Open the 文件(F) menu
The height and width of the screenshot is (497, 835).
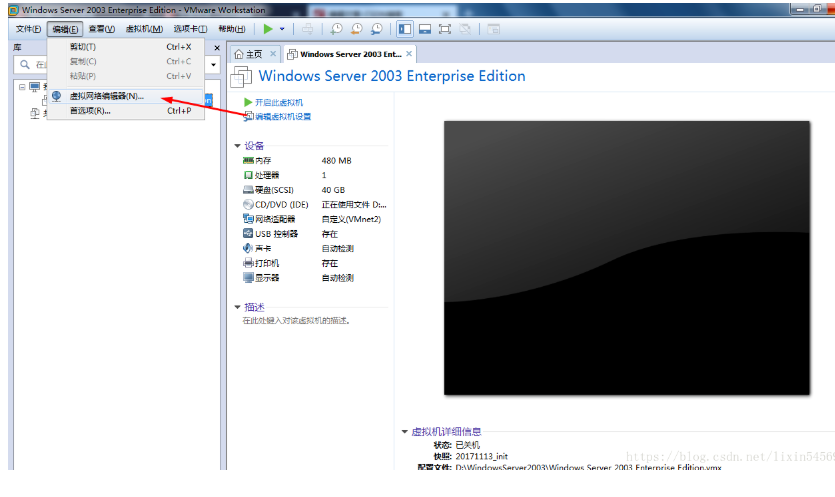28,29
